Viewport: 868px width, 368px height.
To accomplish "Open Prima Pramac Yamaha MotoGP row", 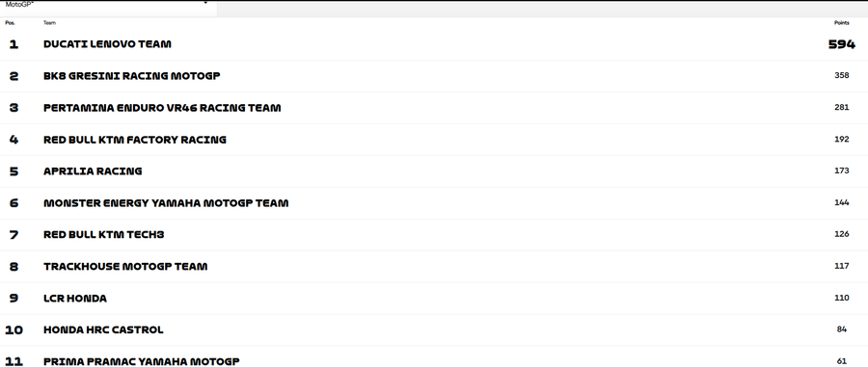I will point(434,358).
